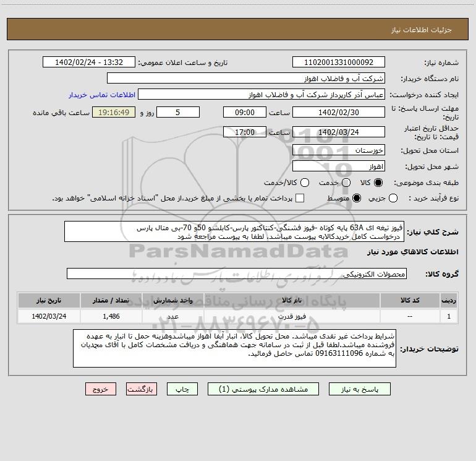Click the چاپ print button
The image size is (476, 461).
click(x=182, y=389)
